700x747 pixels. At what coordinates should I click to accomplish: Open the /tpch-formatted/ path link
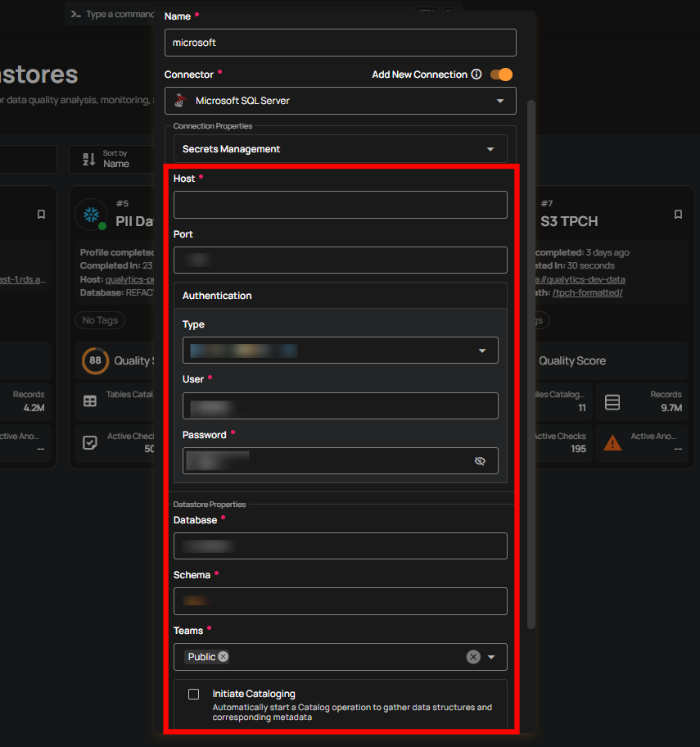tap(588, 291)
